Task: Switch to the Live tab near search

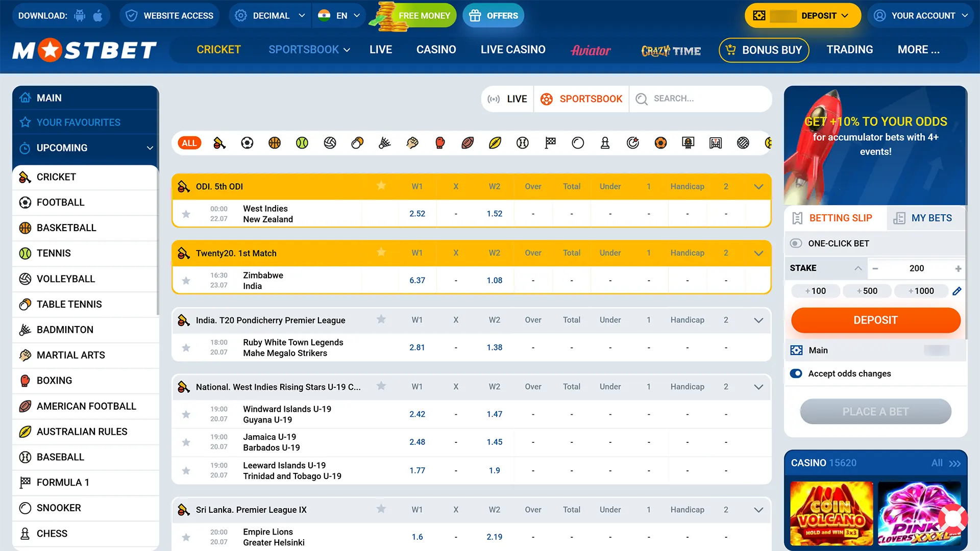Action: [507, 99]
